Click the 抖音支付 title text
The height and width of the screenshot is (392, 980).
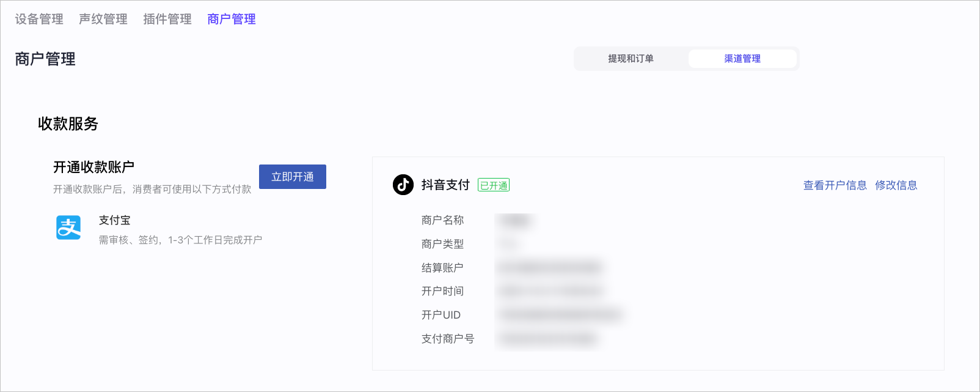pyautogui.click(x=445, y=185)
